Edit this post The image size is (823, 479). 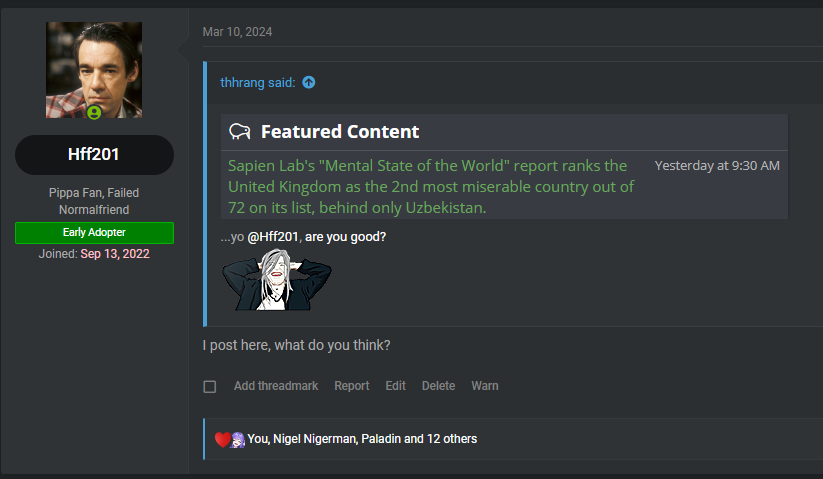tap(395, 386)
